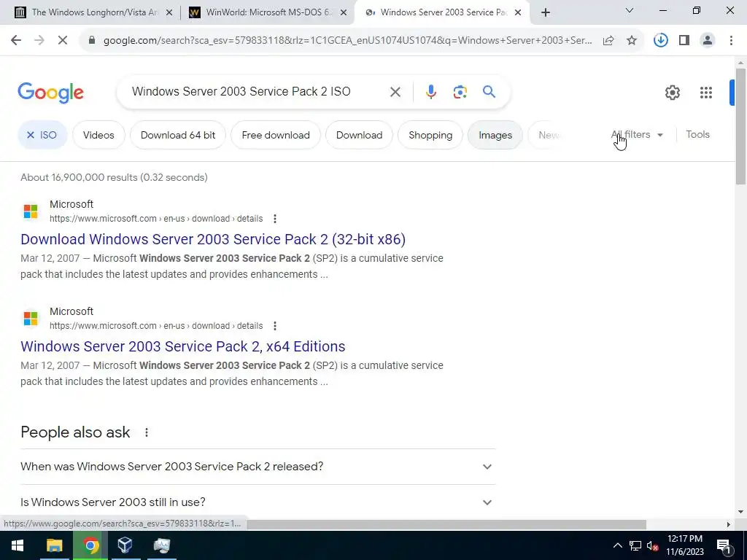Click the horizontal scrollbar right arrow
The width and height of the screenshot is (747, 560).
[x=729, y=524]
